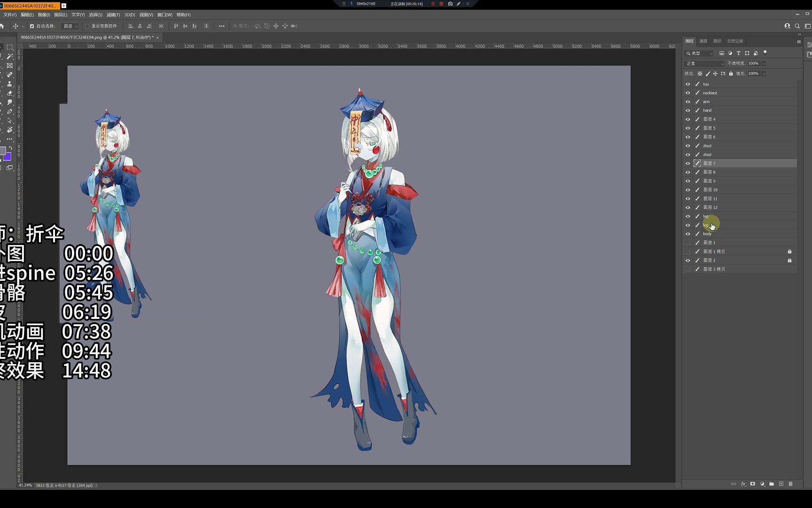Open 填充 fill dropdown arrow

pyautogui.click(x=764, y=74)
